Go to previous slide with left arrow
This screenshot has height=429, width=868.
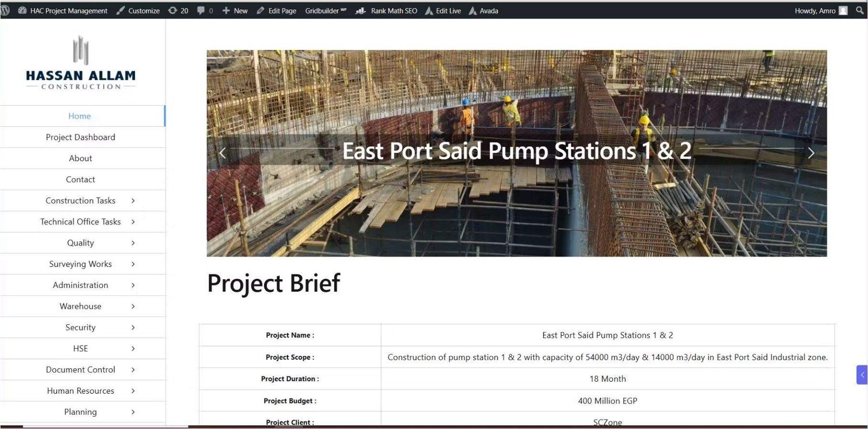pos(222,153)
